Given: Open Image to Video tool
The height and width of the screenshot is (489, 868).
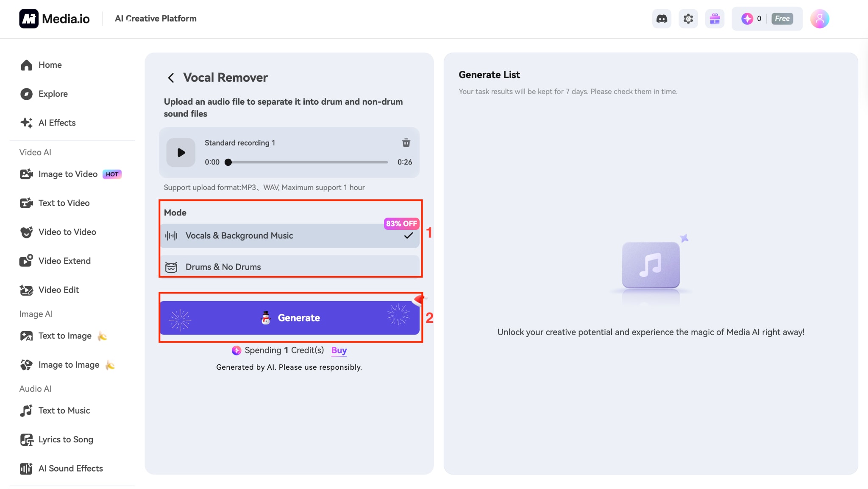Looking at the screenshot, I should (x=68, y=174).
